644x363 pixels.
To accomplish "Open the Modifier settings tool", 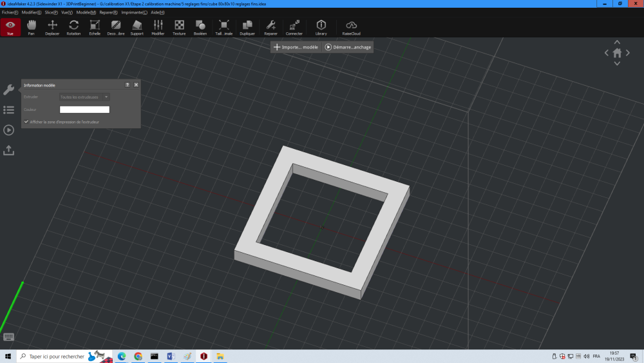I will coord(158,28).
